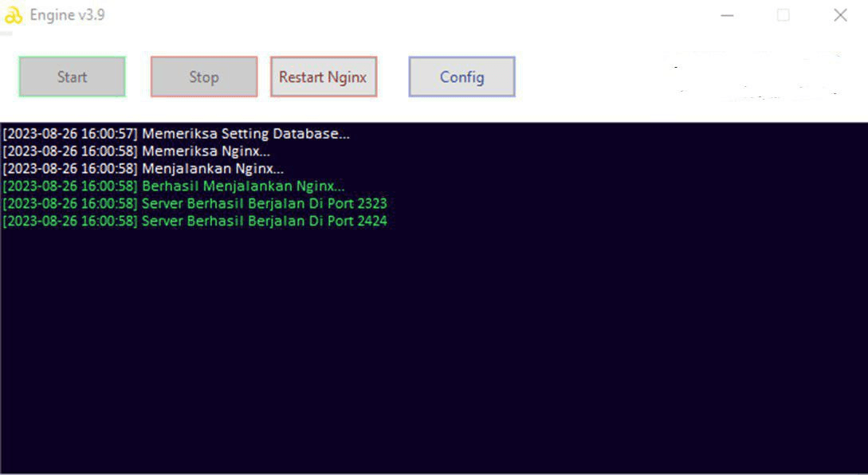Minimize the Engine window
Viewport: 868px width, 475px height.
[x=727, y=16]
